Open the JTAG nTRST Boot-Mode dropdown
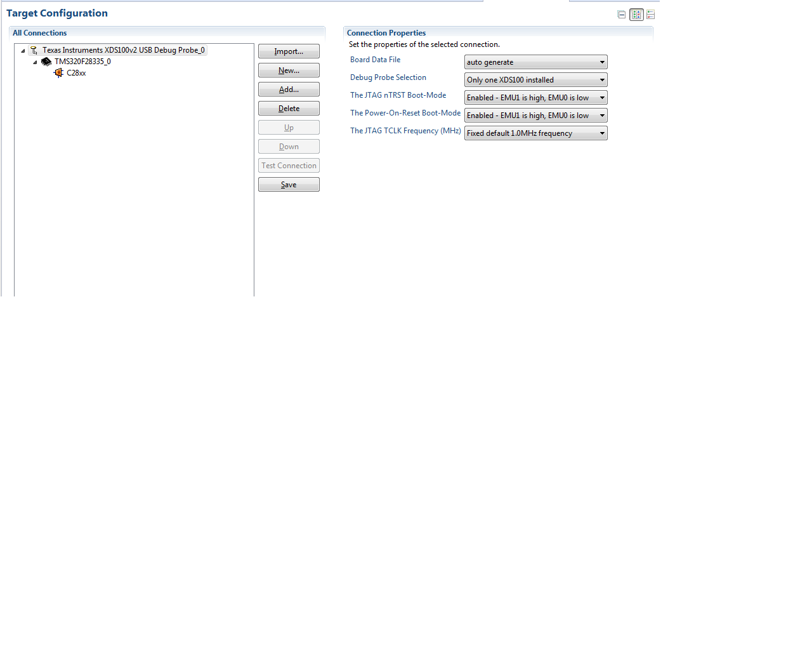Image resolution: width=812 pixels, height=650 pixels. [536, 98]
